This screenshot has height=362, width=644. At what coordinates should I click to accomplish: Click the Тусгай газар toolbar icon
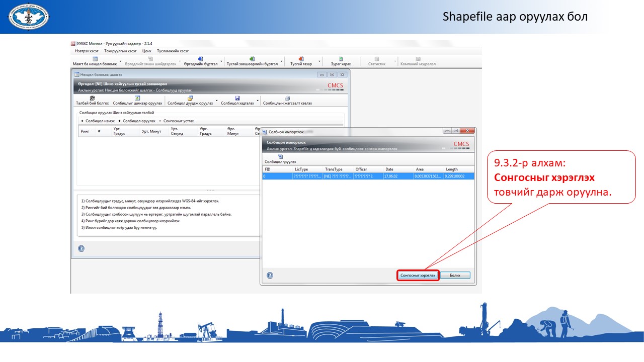tap(301, 59)
